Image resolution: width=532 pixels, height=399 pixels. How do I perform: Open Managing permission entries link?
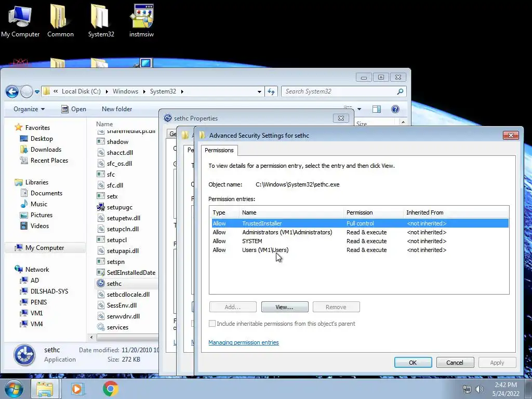244,343
